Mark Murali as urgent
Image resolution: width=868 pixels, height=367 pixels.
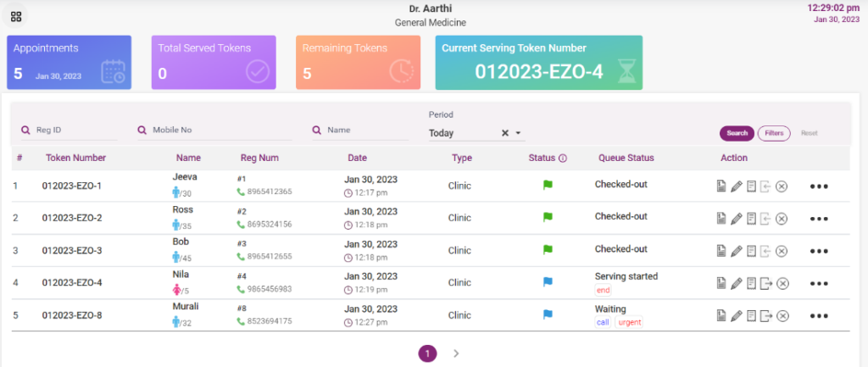(629, 322)
